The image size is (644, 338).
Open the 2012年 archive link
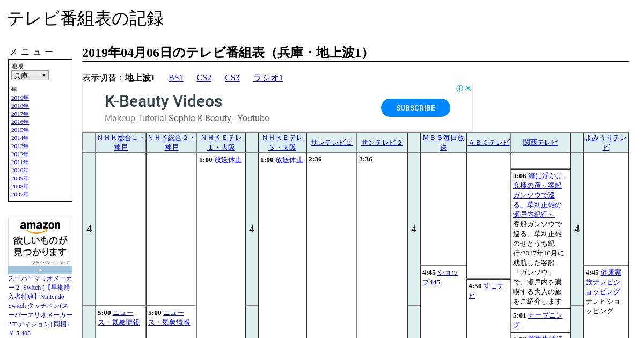(x=20, y=154)
